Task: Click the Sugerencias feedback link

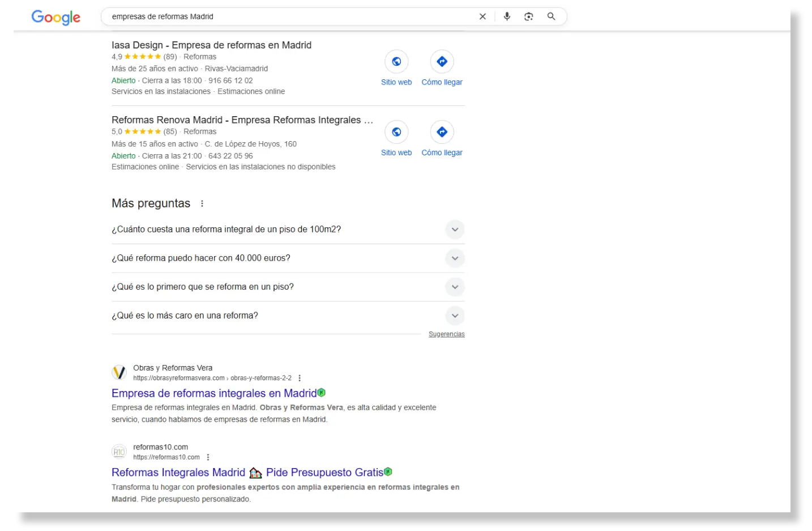Action: click(446, 334)
